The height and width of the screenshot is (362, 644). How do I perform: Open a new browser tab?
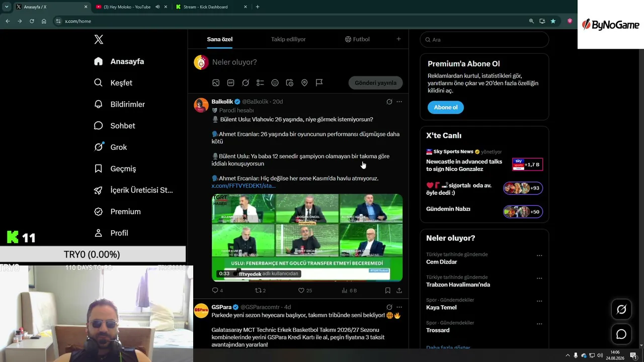[258, 7]
